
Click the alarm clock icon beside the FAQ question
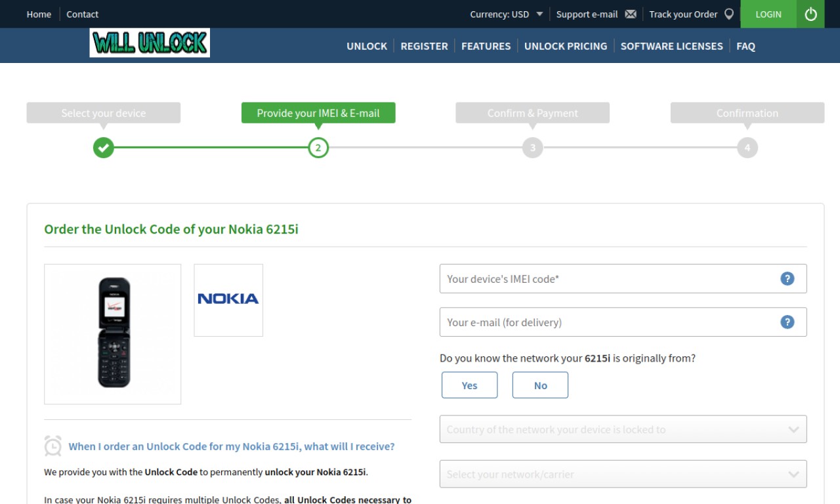(53, 446)
